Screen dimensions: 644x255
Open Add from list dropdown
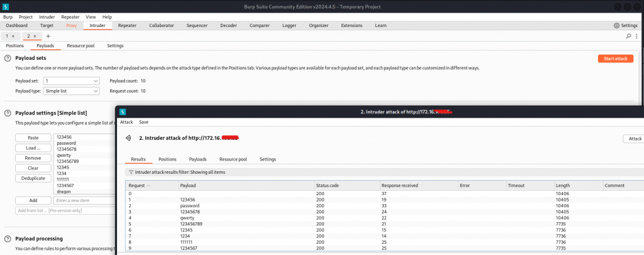pos(65,210)
